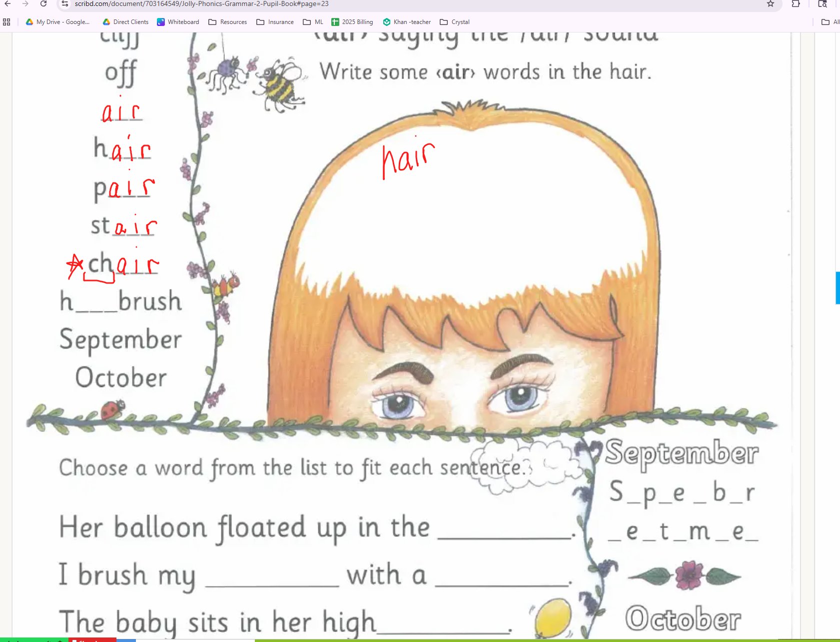Click the search tabs icon at top right

click(823, 4)
